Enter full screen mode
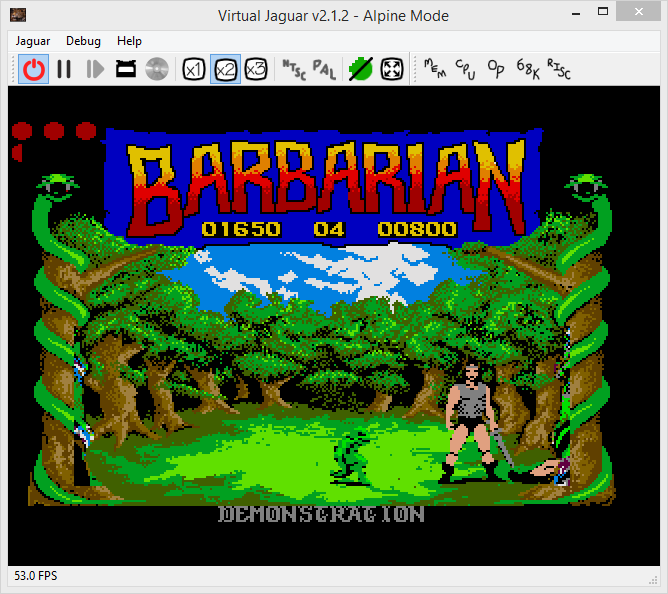668x594 pixels. [x=391, y=69]
